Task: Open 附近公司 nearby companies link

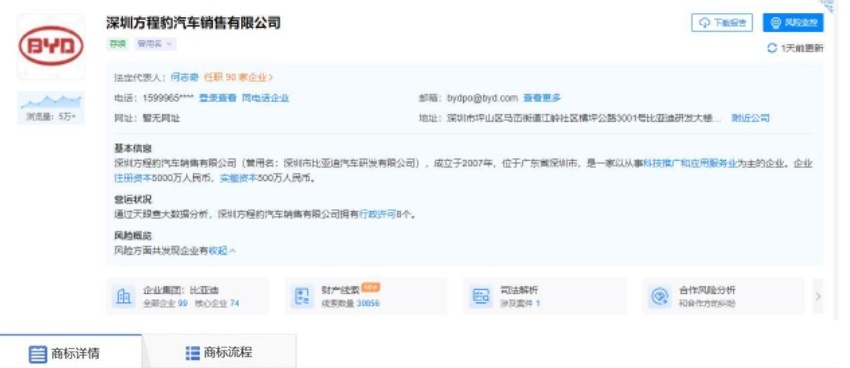Action: 750,118
